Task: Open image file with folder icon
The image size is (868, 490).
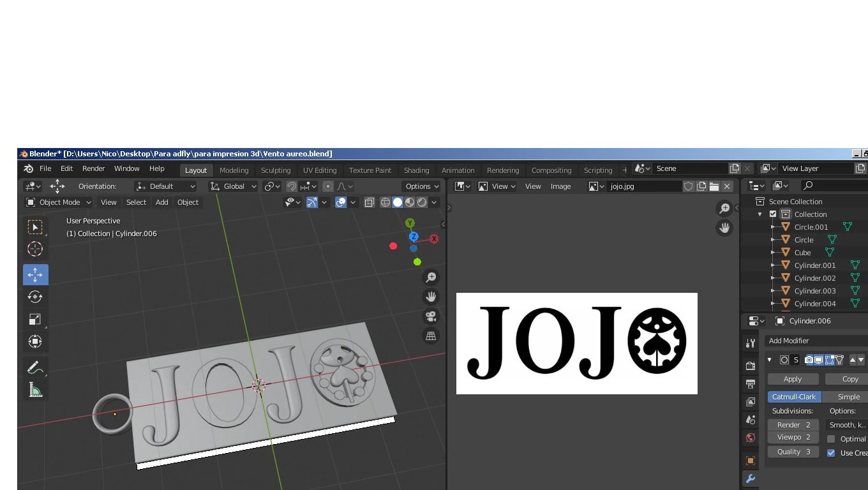Action: click(x=714, y=186)
